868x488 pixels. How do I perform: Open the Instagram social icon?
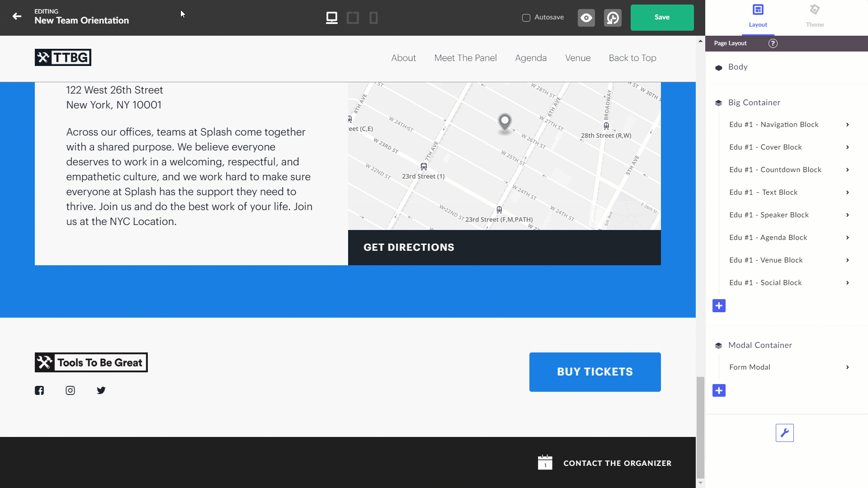tap(70, 390)
